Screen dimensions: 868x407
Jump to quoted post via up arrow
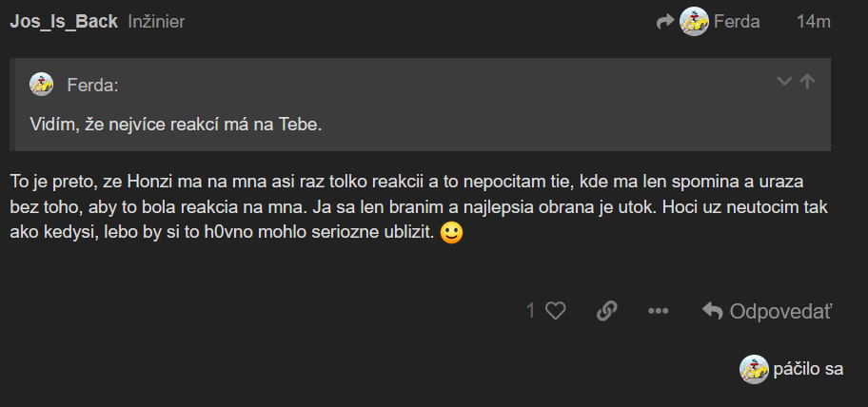[807, 82]
